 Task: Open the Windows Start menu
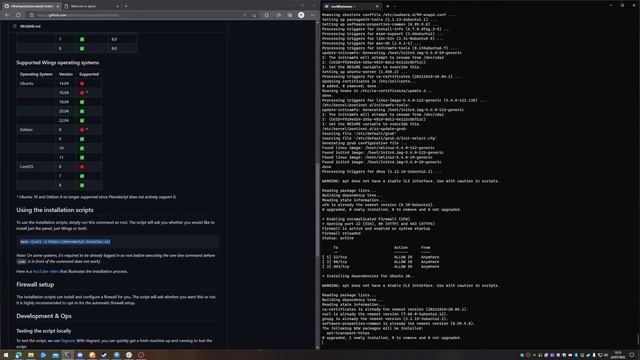coord(6,355)
